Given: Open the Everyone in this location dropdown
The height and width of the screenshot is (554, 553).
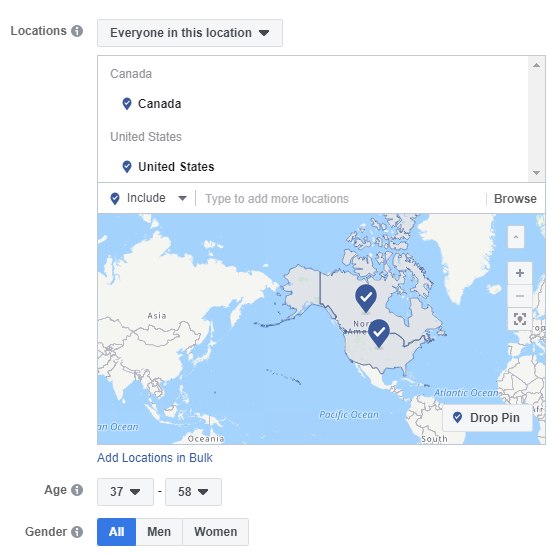Looking at the screenshot, I should [190, 33].
